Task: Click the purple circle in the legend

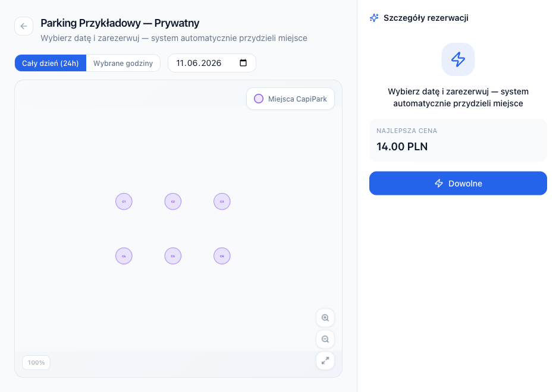Action: tap(259, 99)
